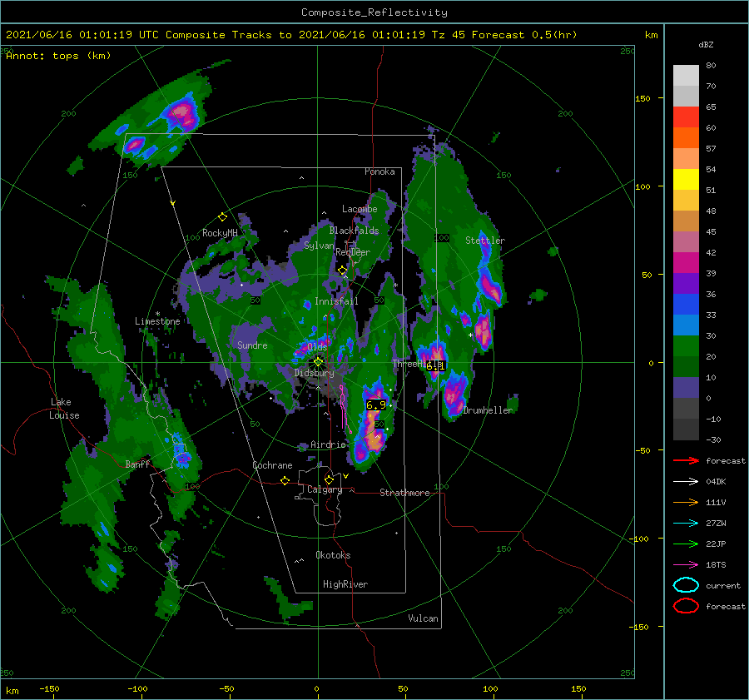Click the yellow diamond marker below RedDeer
This screenshot has width=749, height=700.
click(x=342, y=271)
